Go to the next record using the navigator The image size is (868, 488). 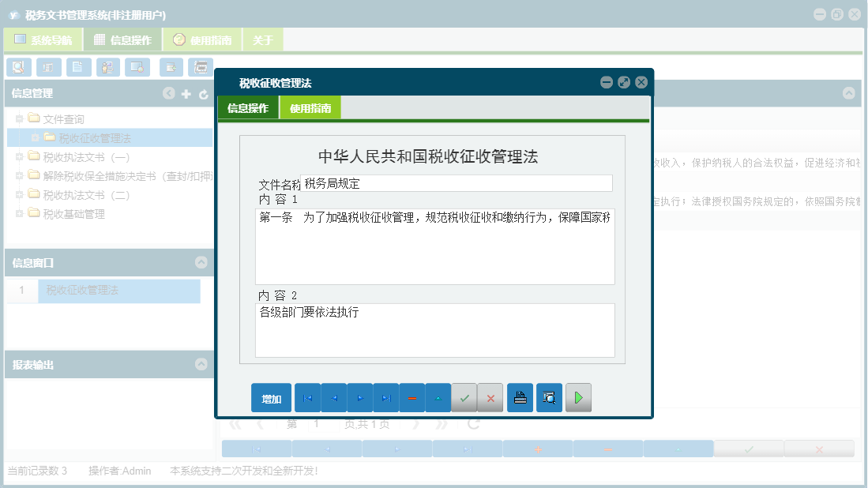click(359, 397)
